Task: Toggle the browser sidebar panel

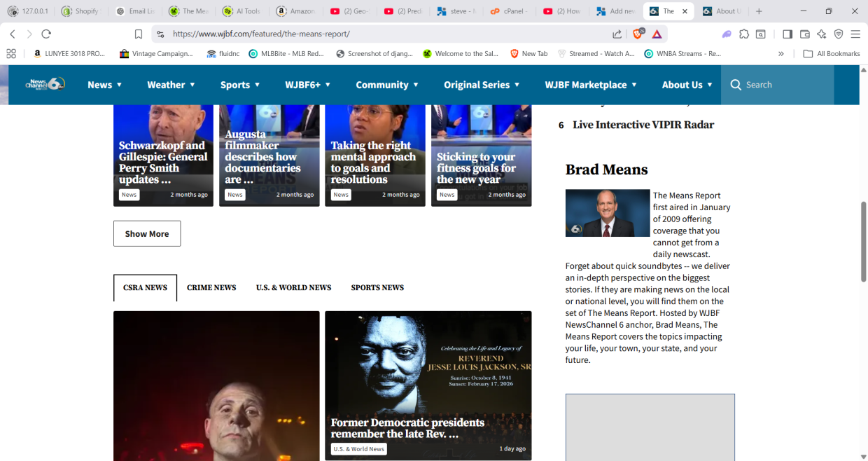Action: (787, 34)
